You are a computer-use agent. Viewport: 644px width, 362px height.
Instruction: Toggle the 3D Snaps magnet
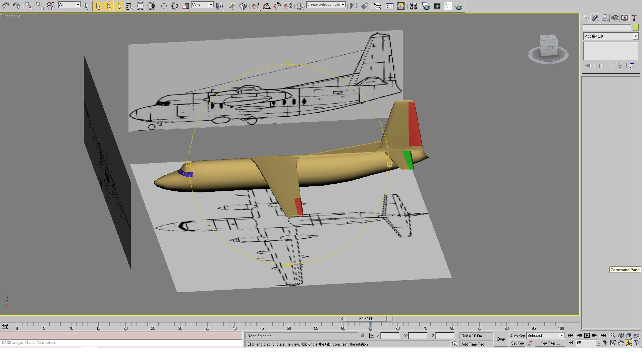[x=256, y=6]
